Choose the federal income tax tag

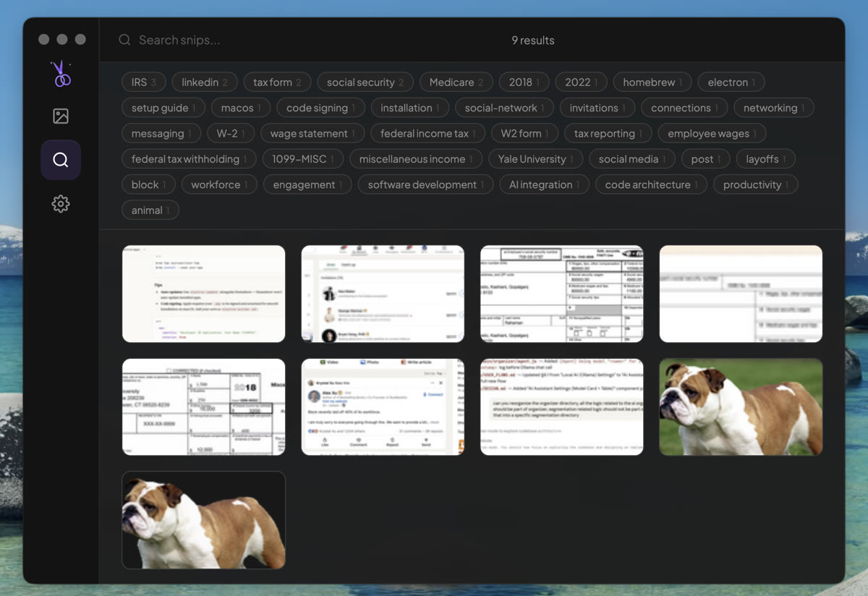pos(428,134)
